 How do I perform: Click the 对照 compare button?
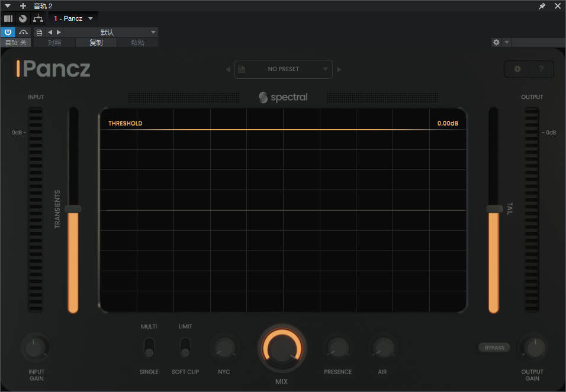54,43
